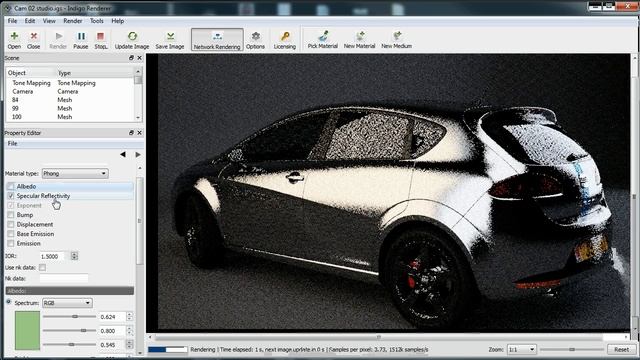Select the Spectrum radio button
Screen dimensions: 640x360
coord(9,302)
